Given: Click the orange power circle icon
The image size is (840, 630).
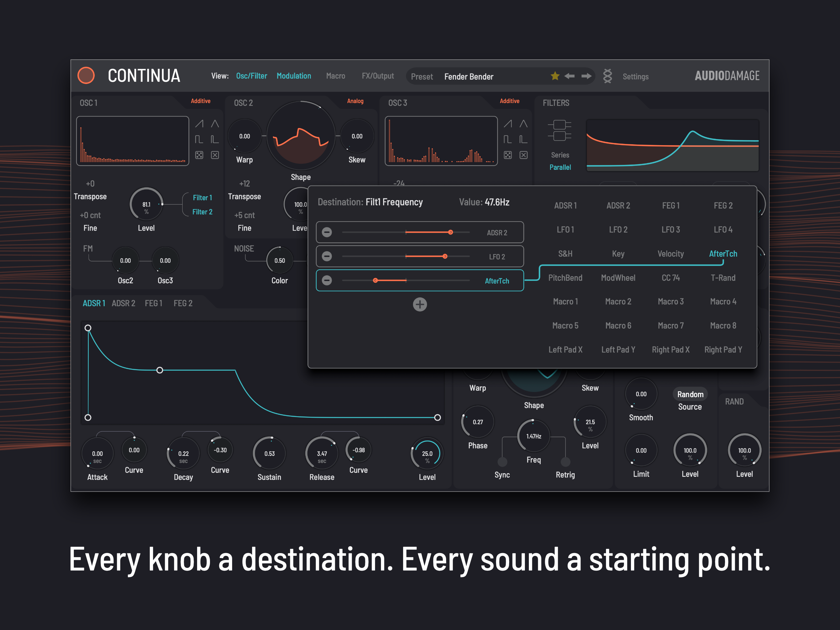Looking at the screenshot, I should coord(86,75).
